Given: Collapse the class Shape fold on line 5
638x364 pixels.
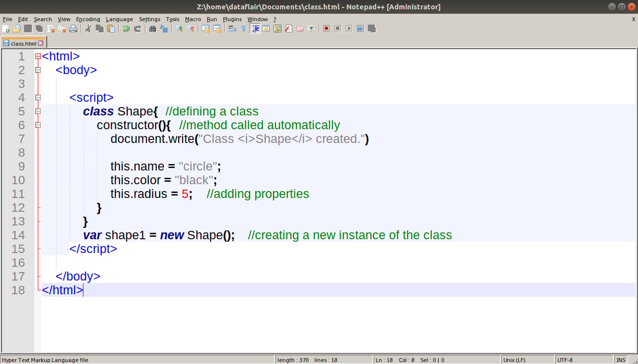Looking at the screenshot, I should point(38,112).
